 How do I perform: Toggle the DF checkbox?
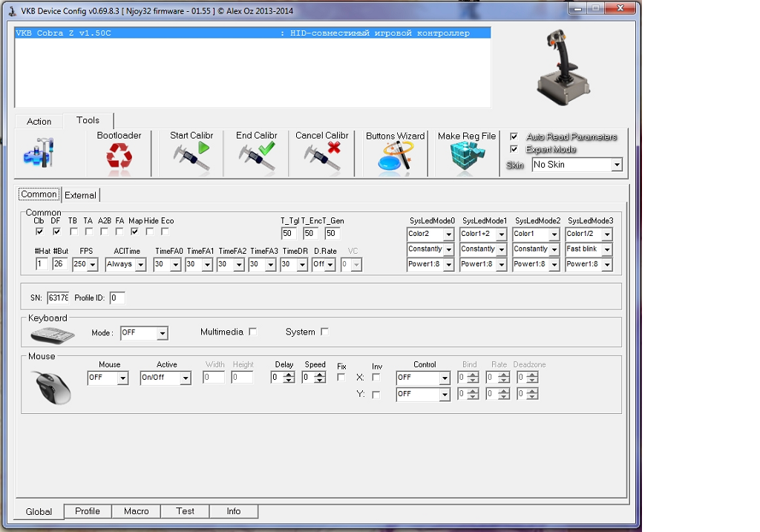click(56, 231)
